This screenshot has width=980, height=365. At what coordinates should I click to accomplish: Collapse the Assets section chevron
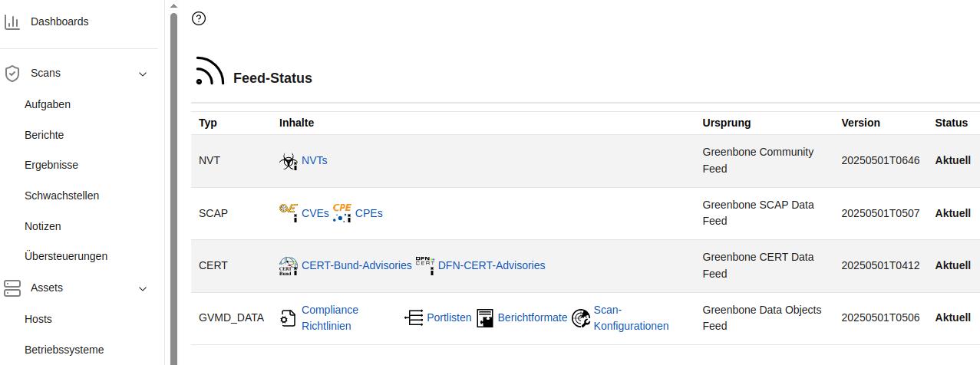tap(142, 288)
